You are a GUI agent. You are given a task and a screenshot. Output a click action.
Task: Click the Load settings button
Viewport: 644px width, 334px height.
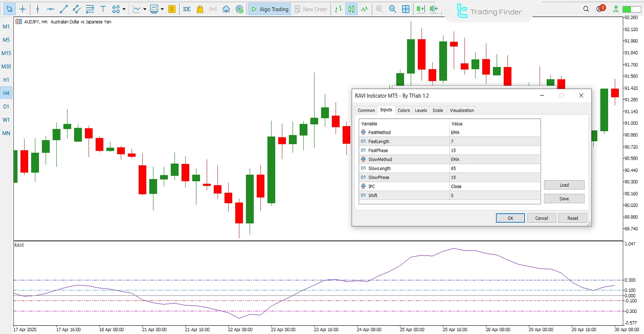point(564,185)
